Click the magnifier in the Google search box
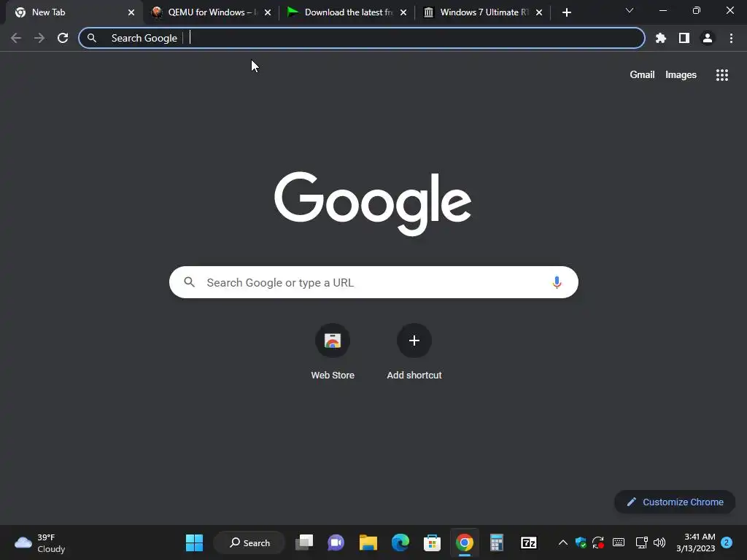This screenshot has height=560, width=747. click(x=190, y=282)
